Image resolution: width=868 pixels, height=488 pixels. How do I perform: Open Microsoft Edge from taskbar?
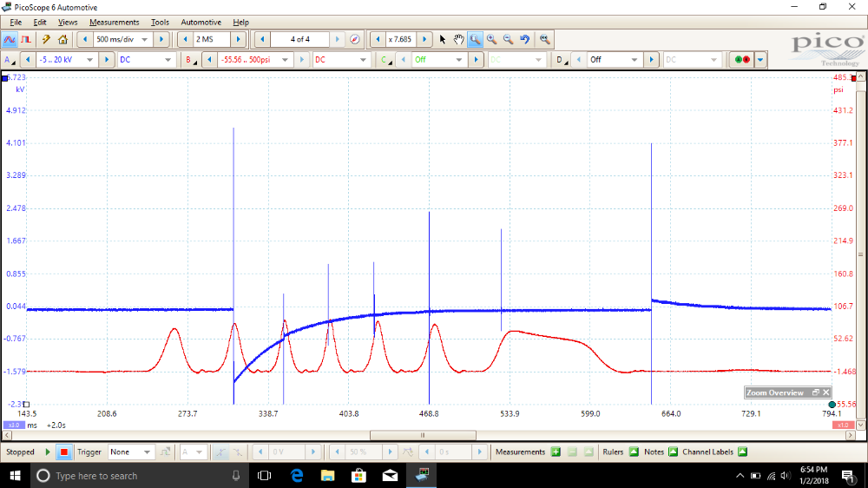tap(297, 476)
